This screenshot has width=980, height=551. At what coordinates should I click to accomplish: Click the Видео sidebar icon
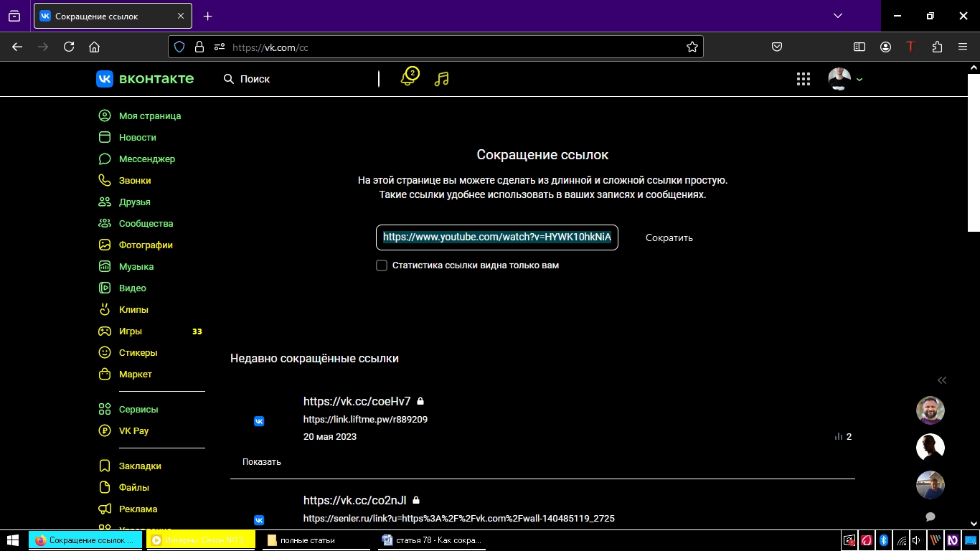(105, 288)
